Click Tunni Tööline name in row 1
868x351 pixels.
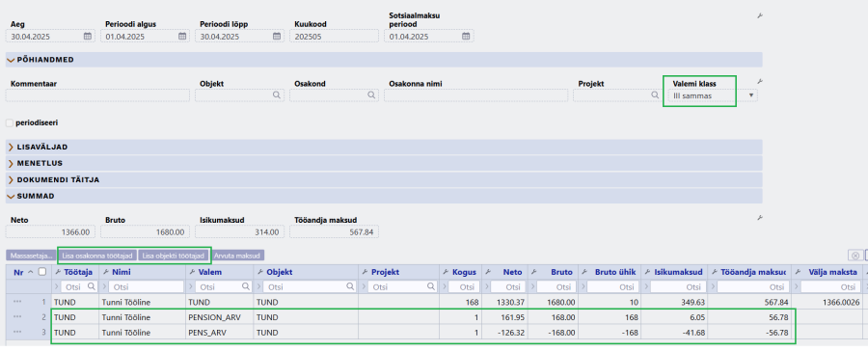pyautogui.click(x=126, y=303)
